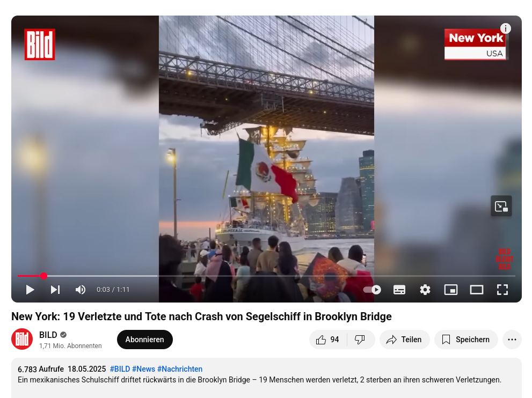This screenshot has height=398, width=532.
Task: Share the video via Teilen
Action: pyautogui.click(x=404, y=340)
